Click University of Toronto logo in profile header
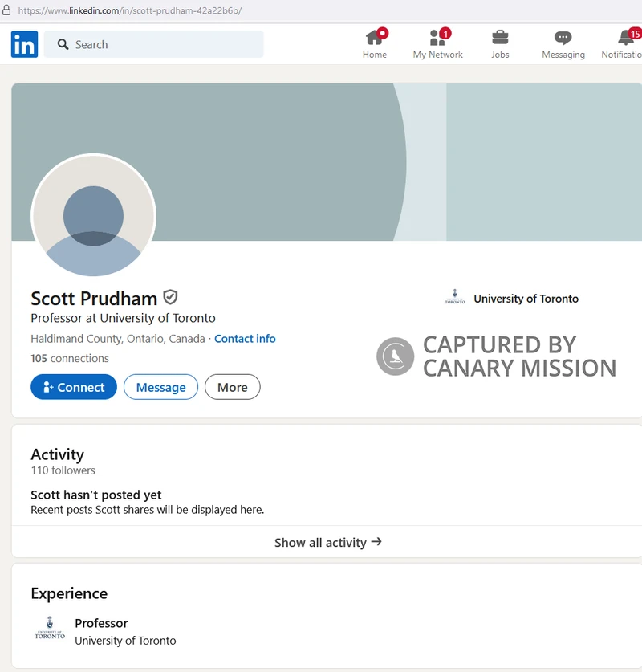The width and height of the screenshot is (642, 672). point(455,297)
